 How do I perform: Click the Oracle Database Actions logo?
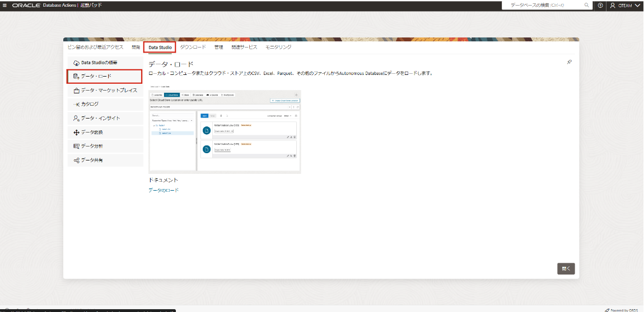click(x=43, y=6)
